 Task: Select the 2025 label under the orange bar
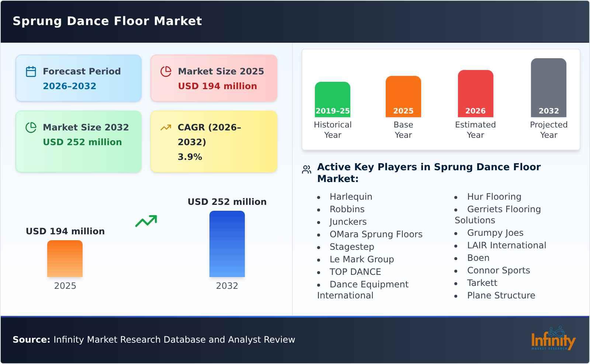[65, 285]
